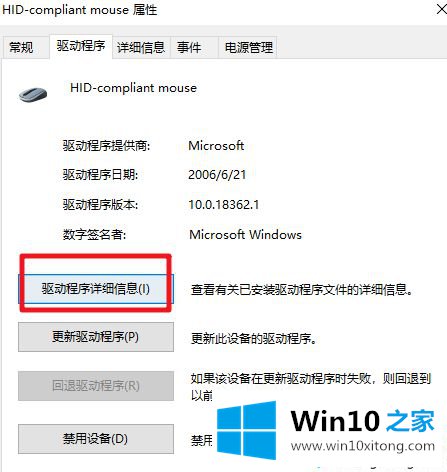Close the mouse properties dialog

442,9
